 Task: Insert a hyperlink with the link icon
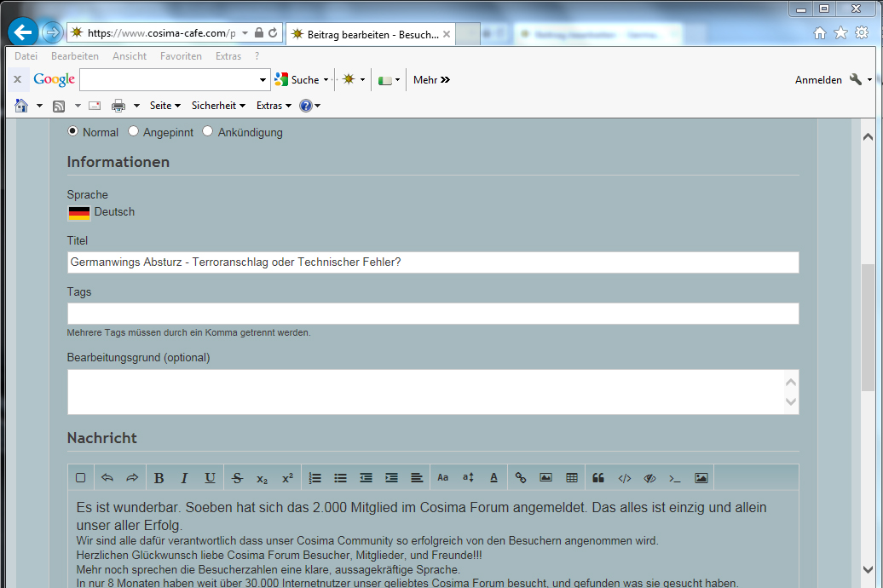[x=521, y=478]
